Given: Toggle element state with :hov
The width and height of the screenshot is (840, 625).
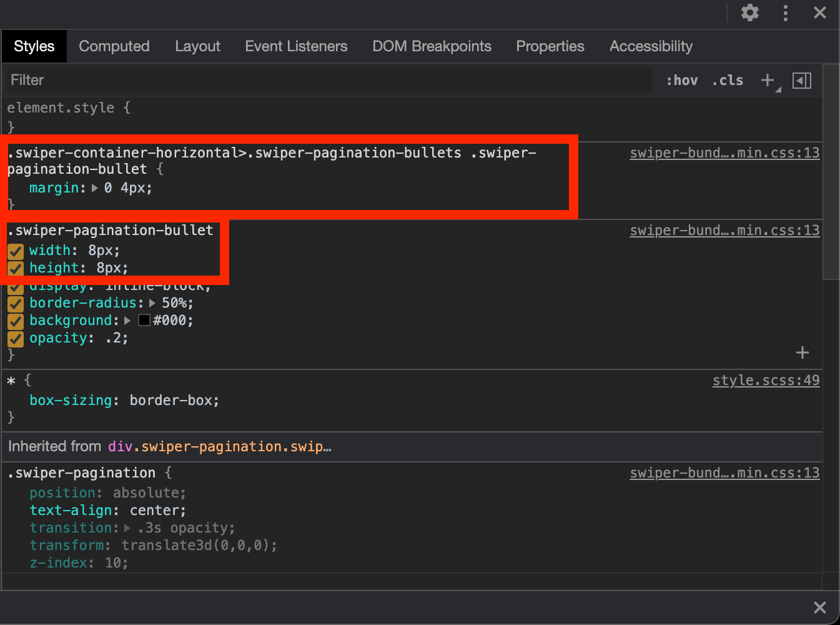Looking at the screenshot, I should 682,80.
